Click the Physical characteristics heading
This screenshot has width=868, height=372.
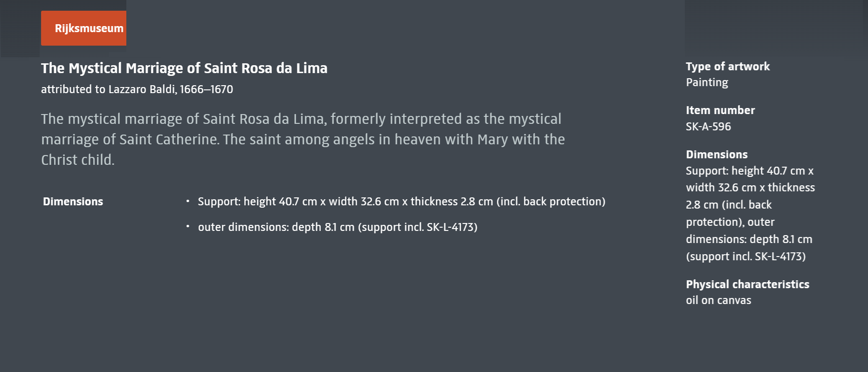coord(747,284)
